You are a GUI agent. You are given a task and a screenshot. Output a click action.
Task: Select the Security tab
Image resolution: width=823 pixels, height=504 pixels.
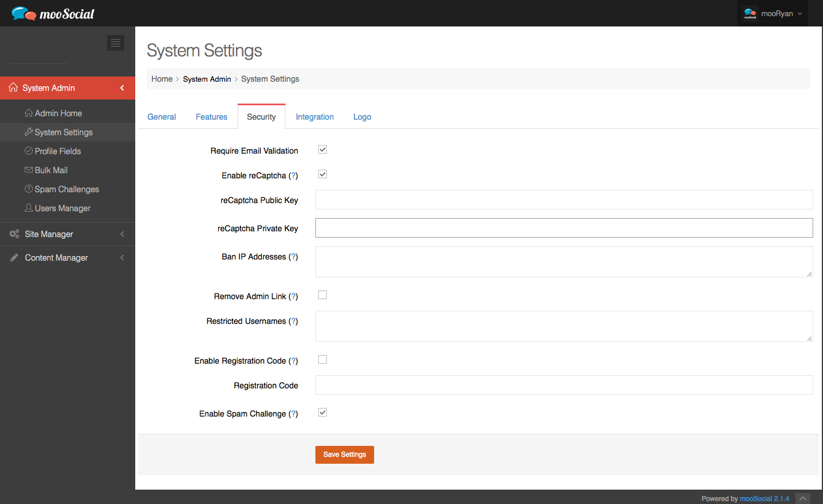coord(261,117)
